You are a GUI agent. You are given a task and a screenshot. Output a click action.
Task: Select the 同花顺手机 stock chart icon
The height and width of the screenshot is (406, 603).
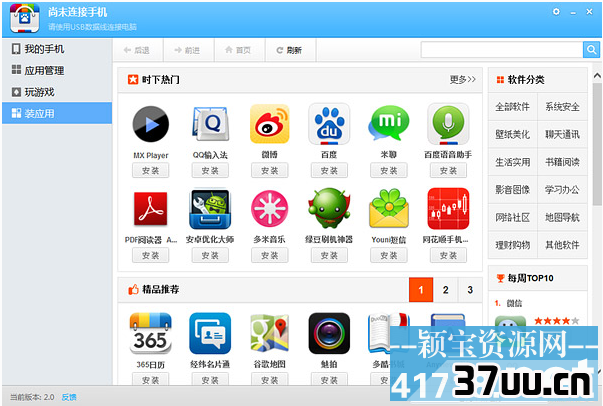click(448, 208)
